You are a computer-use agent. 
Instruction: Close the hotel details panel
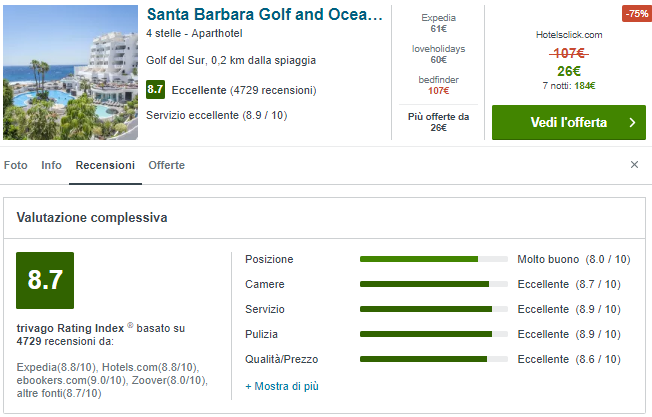tap(634, 164)
